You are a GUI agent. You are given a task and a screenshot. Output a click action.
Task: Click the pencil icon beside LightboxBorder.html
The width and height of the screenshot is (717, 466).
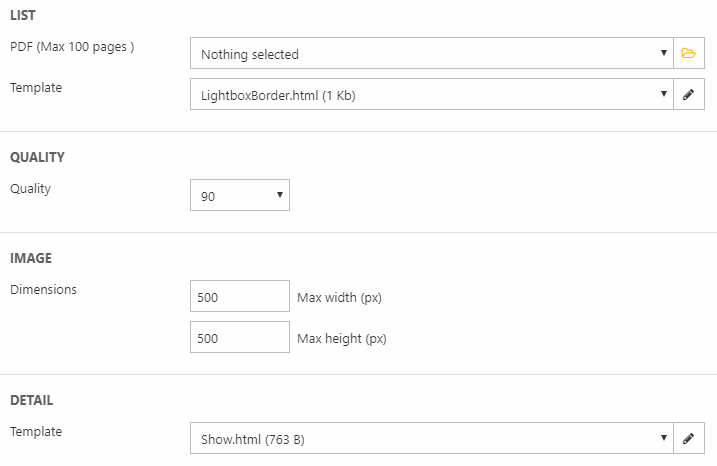coord(688,95)
